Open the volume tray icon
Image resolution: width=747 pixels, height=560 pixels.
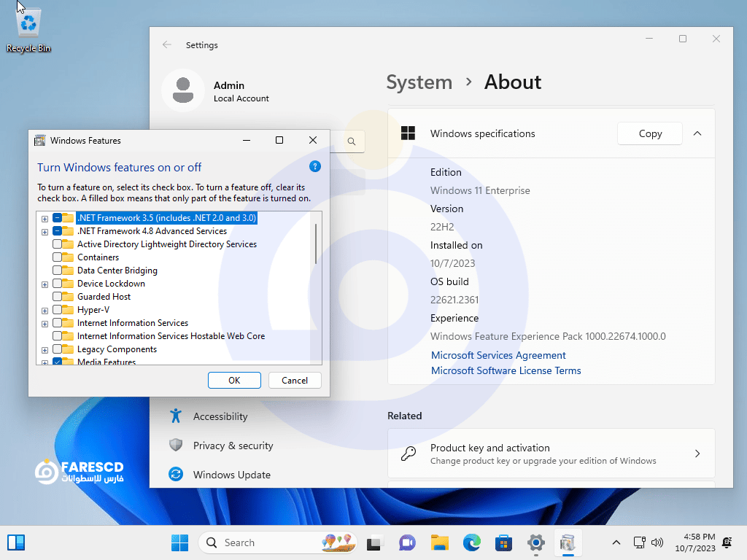tap(657, 542)
